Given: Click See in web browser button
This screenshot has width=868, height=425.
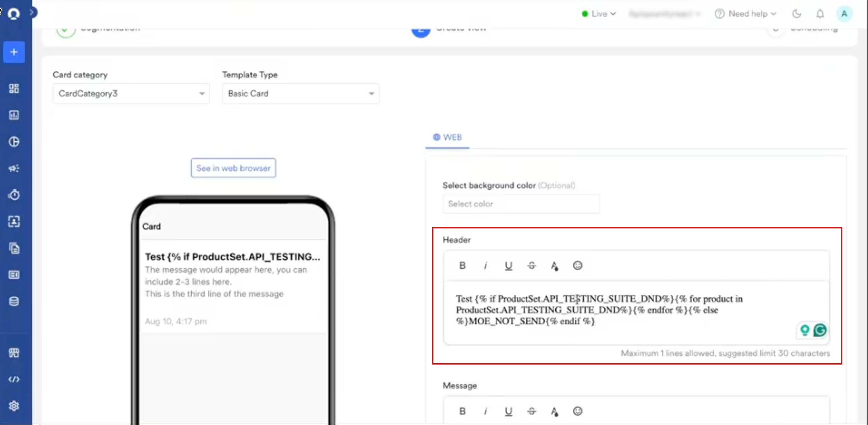Looking at the screenshot, I should [x=233, y=168].
